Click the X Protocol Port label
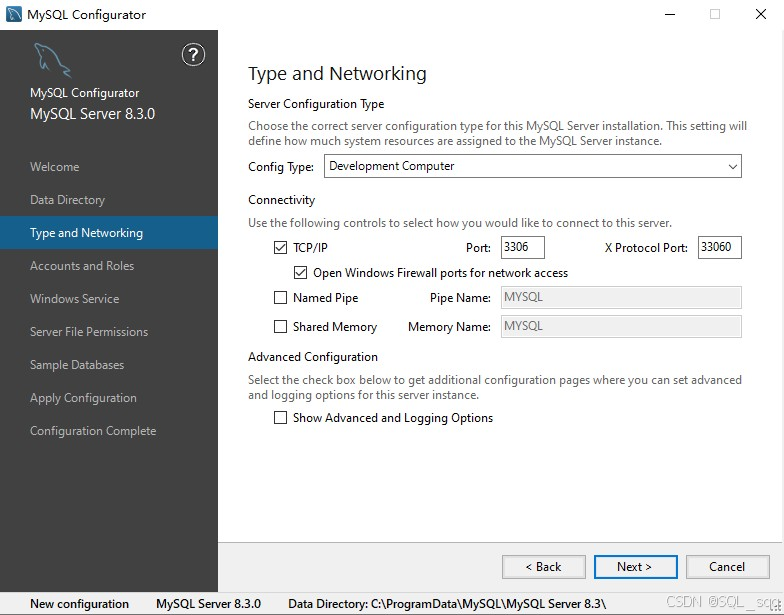Viewport: 784px width, 615px height. tap(646, 248)
